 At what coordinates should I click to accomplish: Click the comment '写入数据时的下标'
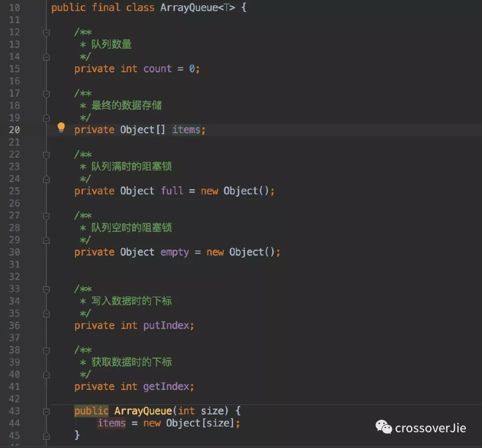click(x=132, y=301)
